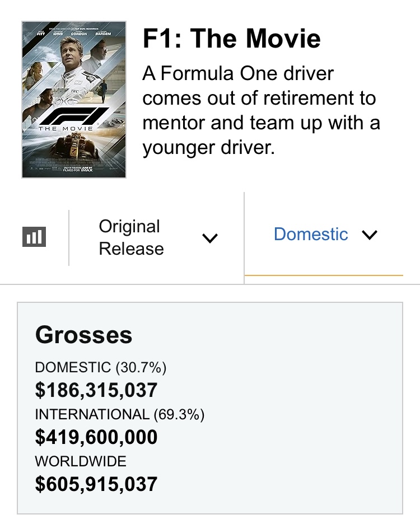
Task: Open the Original Release dropdown
Action: 131,237
